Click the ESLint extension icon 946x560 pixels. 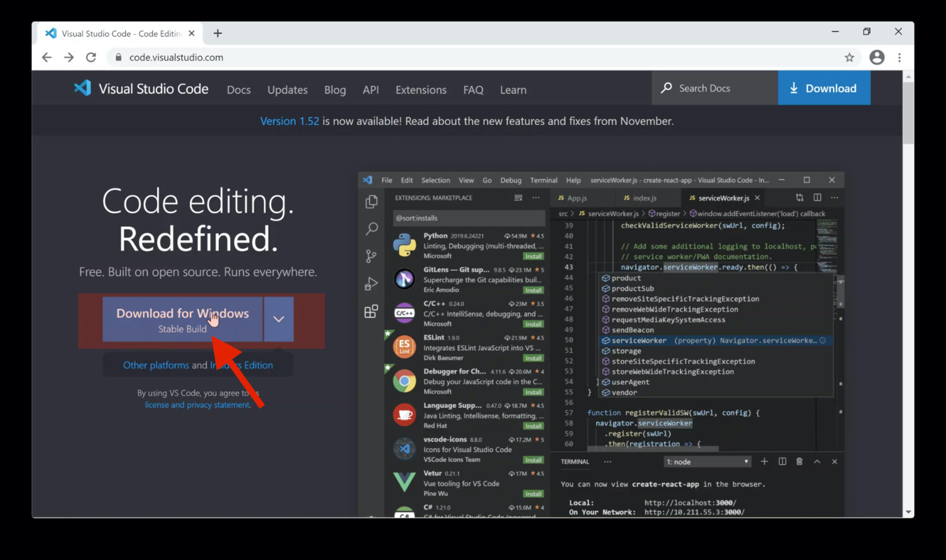coord(404,347)
